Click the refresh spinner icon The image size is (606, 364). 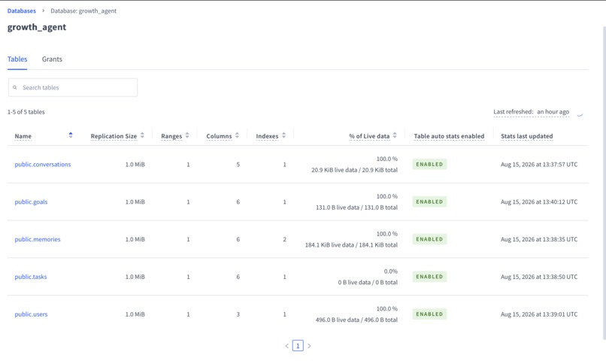(580, 114)
